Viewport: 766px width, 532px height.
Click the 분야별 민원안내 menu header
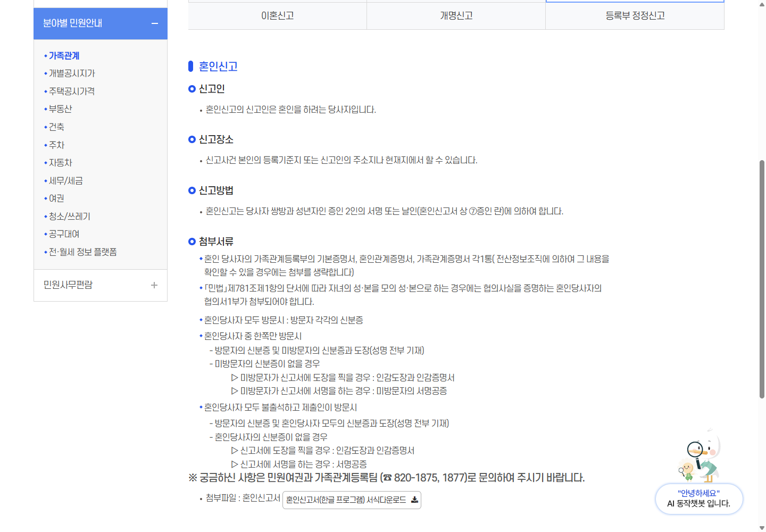(x=101, y=23)
